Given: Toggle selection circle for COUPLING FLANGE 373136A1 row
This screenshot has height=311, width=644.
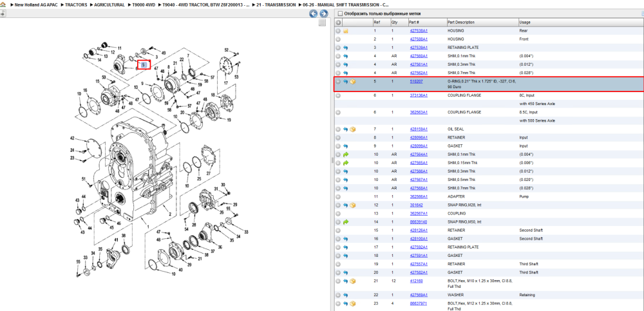Looking at the screenshot, I should pyautogui.click(x=338, y=95).
